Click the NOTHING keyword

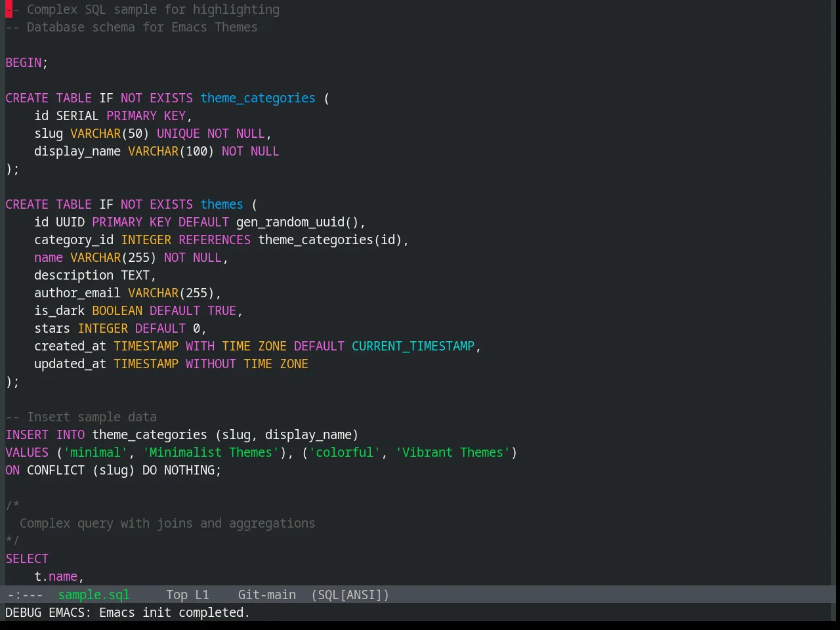click(189, 471)
